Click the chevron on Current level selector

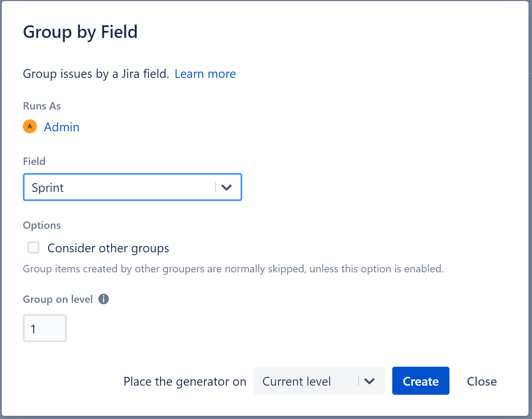pos(369,381)
